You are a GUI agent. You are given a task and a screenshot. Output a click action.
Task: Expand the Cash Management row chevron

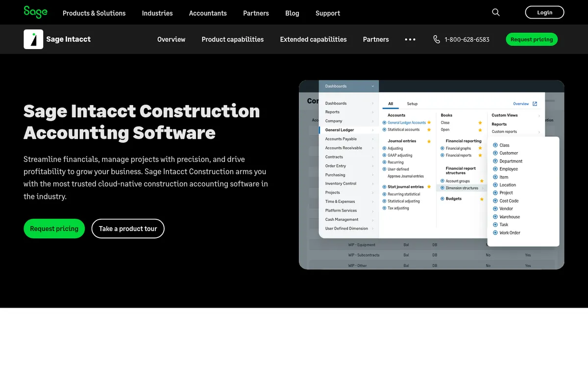372,219
